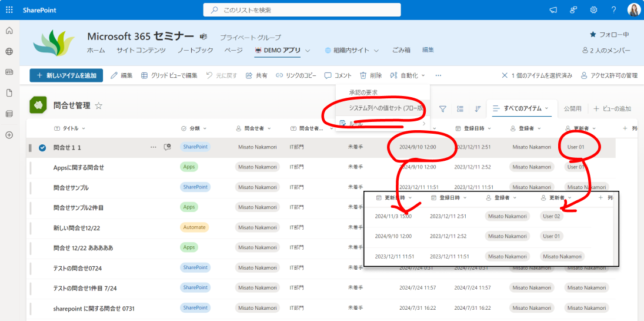The height and width of the screenshot is (321, 644).
Task: Open sharepoint に関する問合せ 0731 item
Action: pyautogui.click(x=94, y=308)
